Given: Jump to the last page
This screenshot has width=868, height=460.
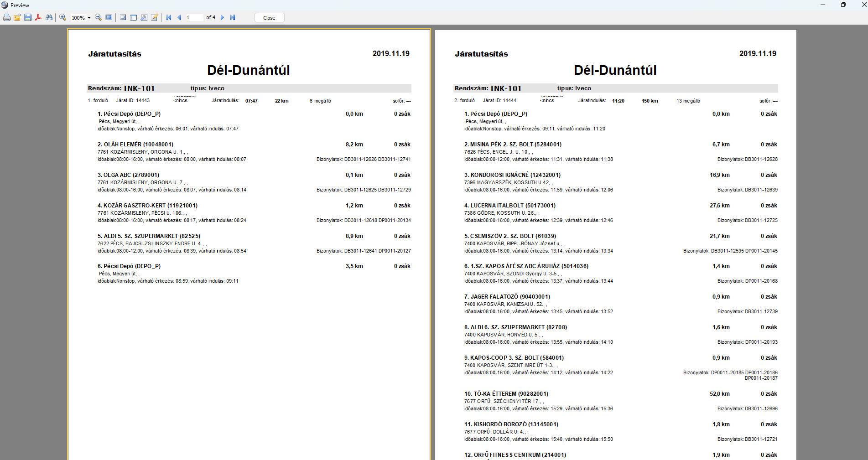Looking at the screenshot, I should [233, 17].
